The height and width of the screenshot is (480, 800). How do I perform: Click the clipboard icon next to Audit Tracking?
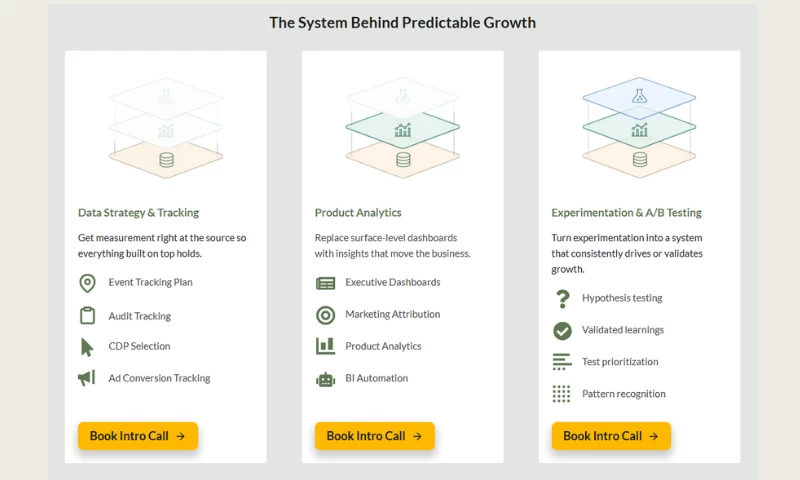coord(87,315)
